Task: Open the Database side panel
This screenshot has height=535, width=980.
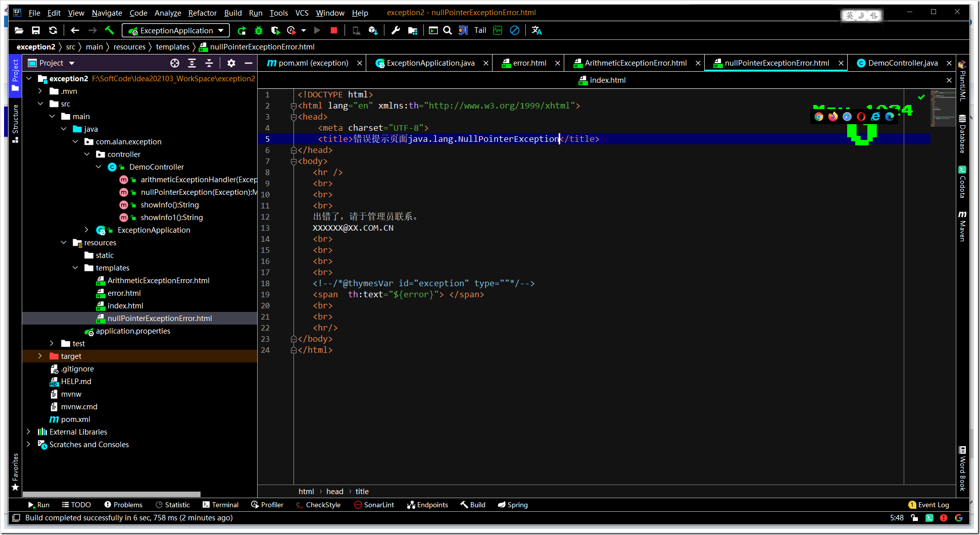Action: click(962, 134)
